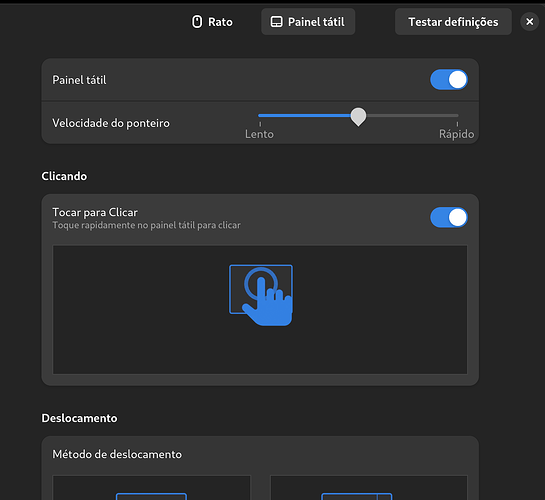
Task: Click the Velocidade do ponteiro label
Action: pos(111,123)
